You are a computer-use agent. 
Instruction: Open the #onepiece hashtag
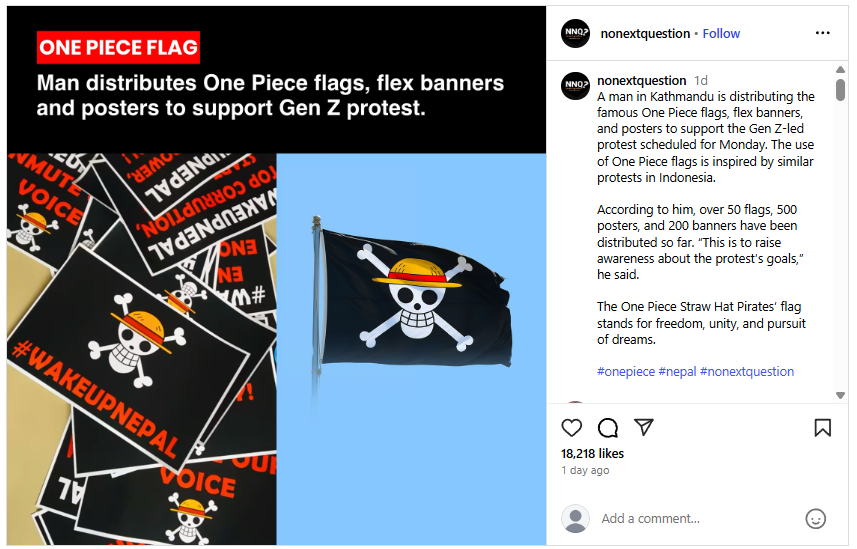tap(626, 371)
